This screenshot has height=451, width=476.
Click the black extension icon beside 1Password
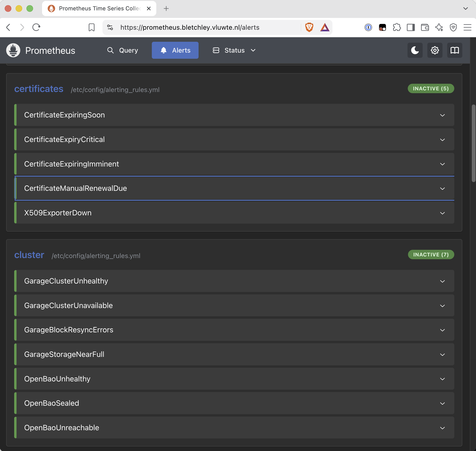382,27
